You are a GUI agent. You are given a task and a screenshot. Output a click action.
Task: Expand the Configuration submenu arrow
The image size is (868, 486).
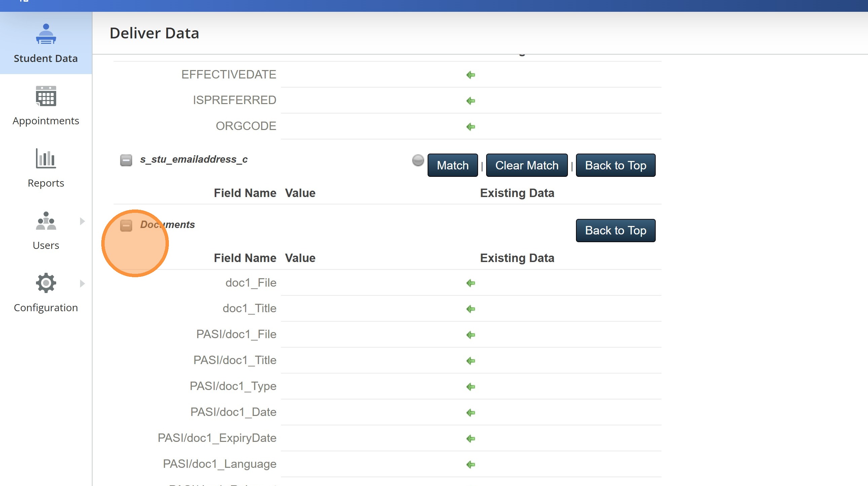point(82,283)
